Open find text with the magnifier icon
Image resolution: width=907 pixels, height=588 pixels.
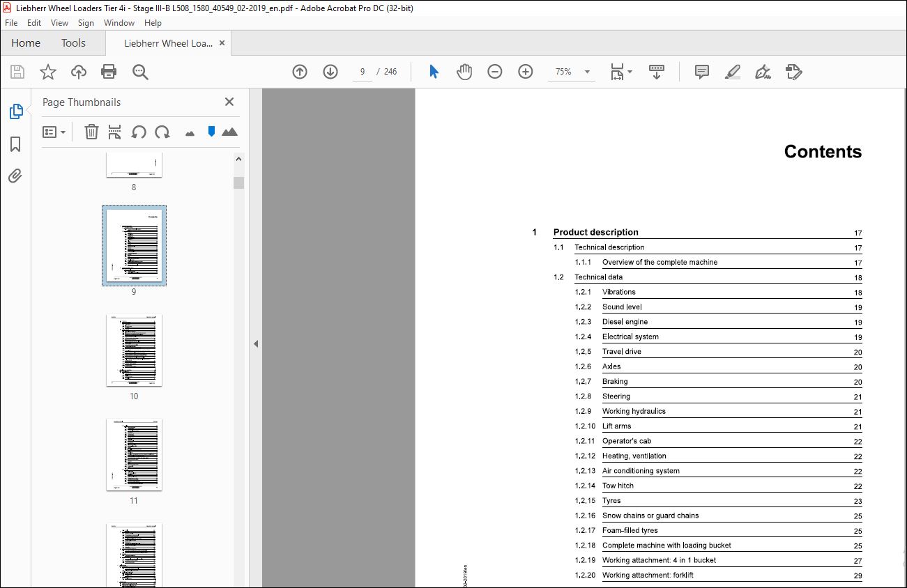pyautogui.click(x=141, y=72)
